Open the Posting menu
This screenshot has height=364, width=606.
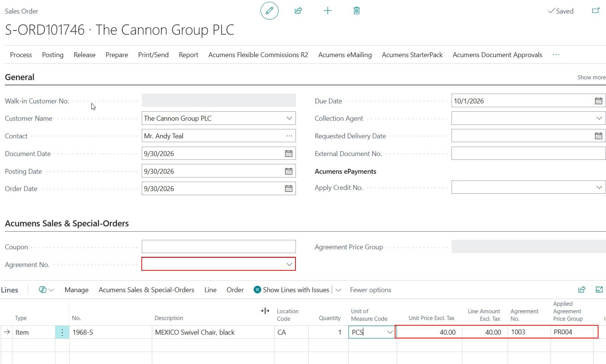tap(53, 55)
